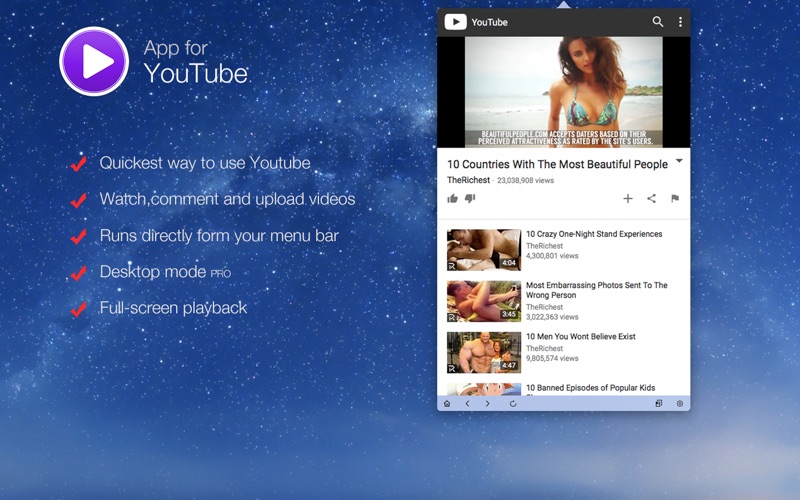
Task: Navigate back with the left arrow
Action: (467, 404)
